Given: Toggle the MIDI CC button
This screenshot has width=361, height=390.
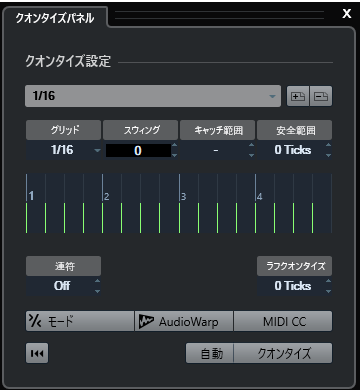Looking at the screenshot, I should coord(283,321).
